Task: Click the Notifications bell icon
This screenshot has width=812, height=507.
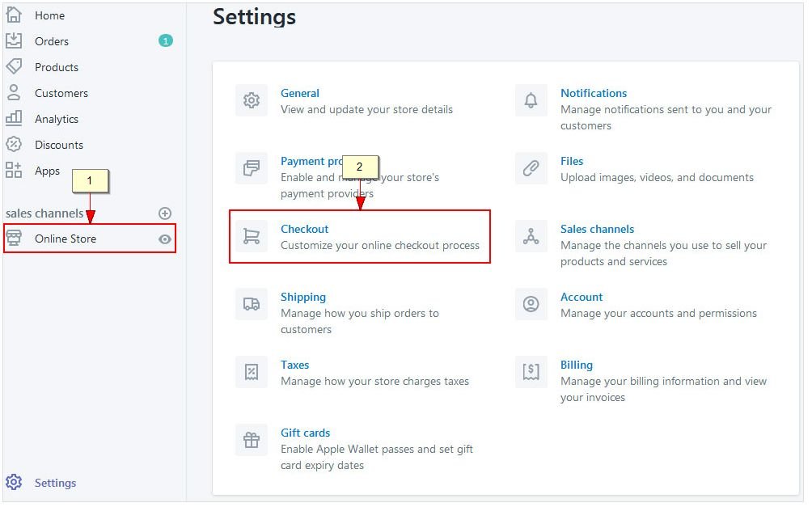Action: [531, 101]
